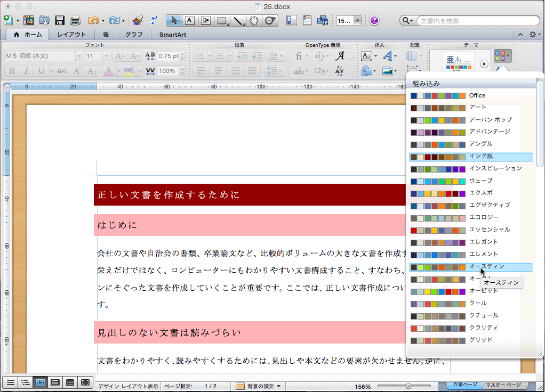Image resolution: width=545 pixels, height=392 pixels.
Task: Click the document search field
Action: click(x=478, y=21)
